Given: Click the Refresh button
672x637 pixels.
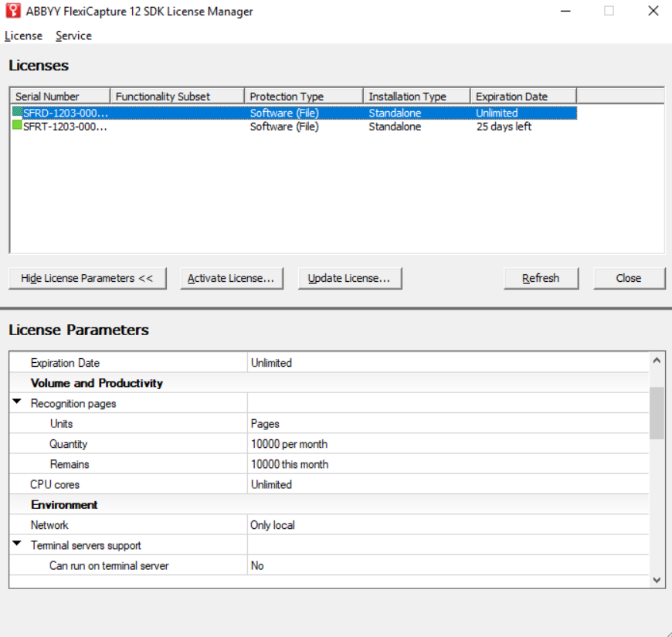Looking at the screenshot, I should click(541, 279).
